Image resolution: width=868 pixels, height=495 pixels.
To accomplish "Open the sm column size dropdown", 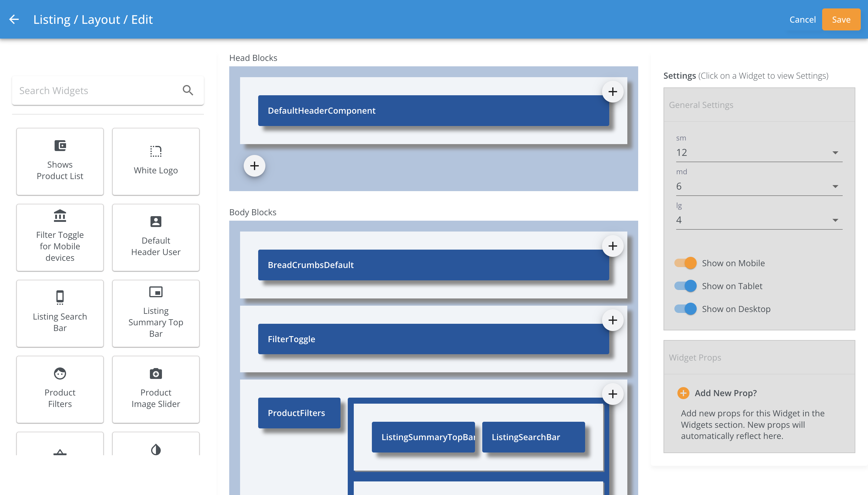I will point(759,153).
